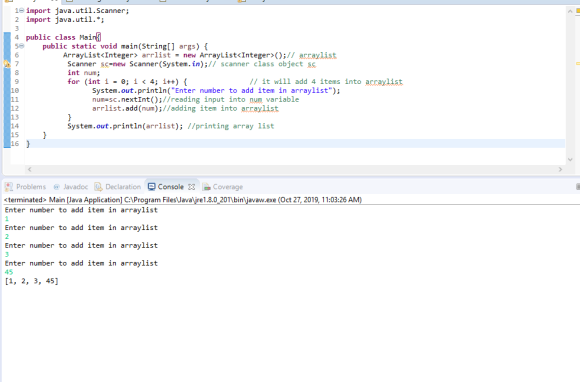
Task: Click the terminated Main launch description line
Action: [183, 200]
